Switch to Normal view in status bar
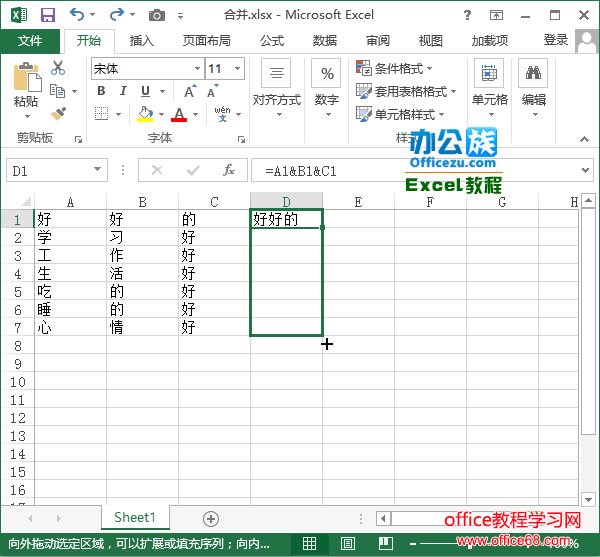The image size is (600, 557). pos(309,543)
